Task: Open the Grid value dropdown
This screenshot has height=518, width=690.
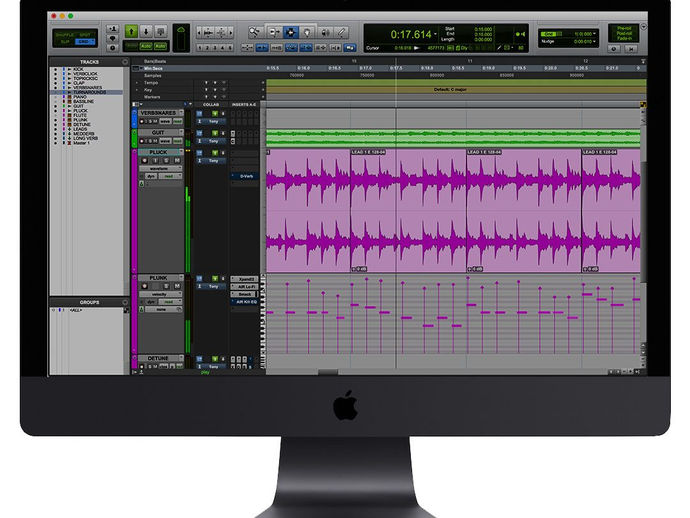Action: tap(594, 34)
